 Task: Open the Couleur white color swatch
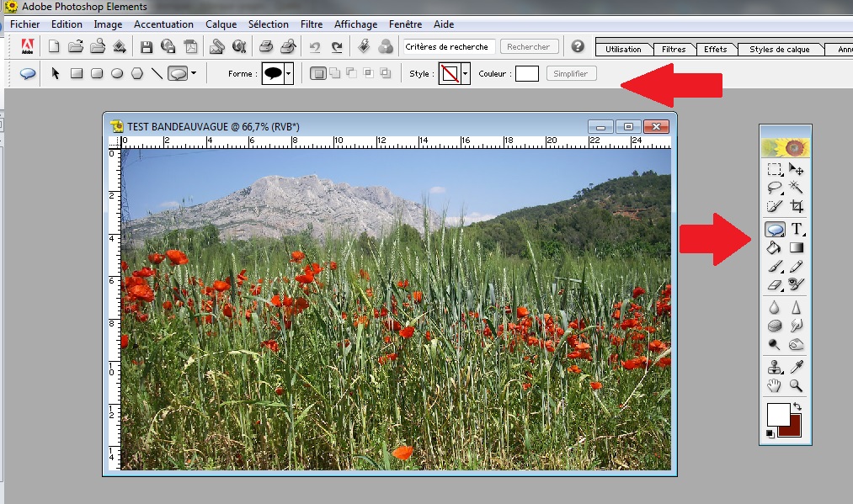[x=526, y=73]
